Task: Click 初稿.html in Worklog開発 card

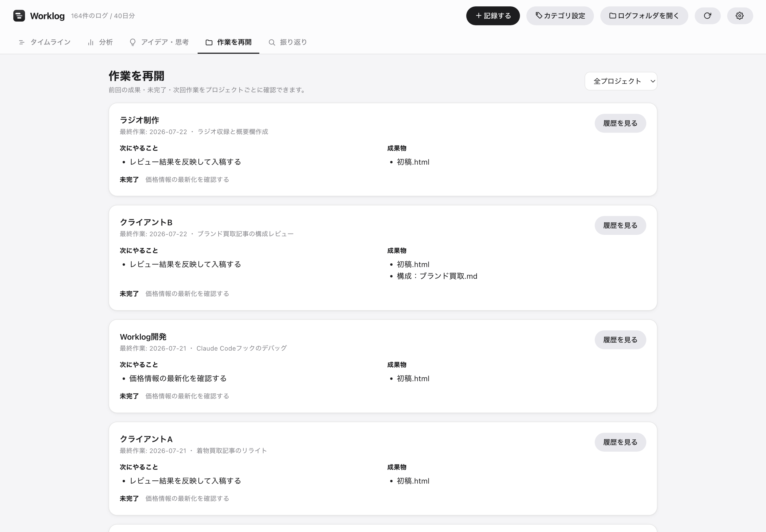Action: [x=413, y=379]
